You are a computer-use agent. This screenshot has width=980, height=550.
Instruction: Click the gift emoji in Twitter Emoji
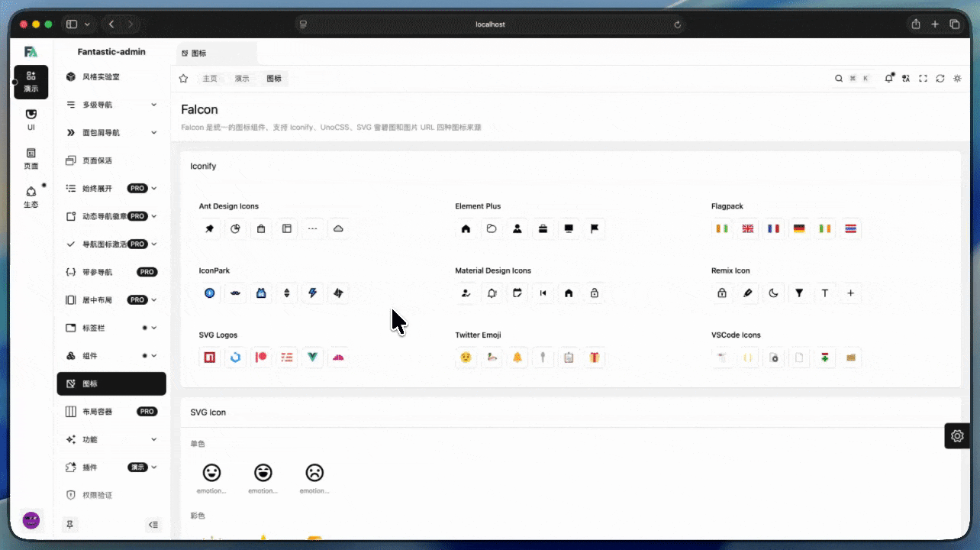594,357
